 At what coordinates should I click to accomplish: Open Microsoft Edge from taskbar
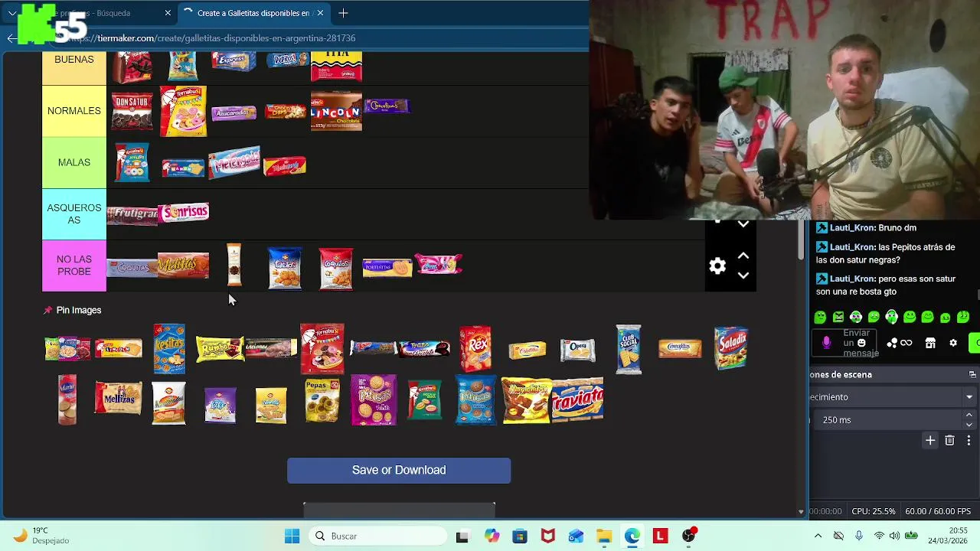pos(632,536)
